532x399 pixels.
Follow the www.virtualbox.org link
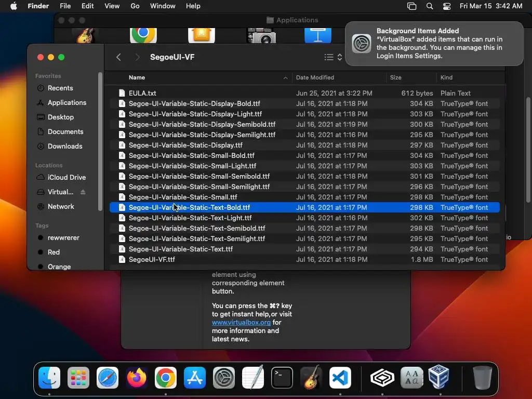(x=241, y=322)
